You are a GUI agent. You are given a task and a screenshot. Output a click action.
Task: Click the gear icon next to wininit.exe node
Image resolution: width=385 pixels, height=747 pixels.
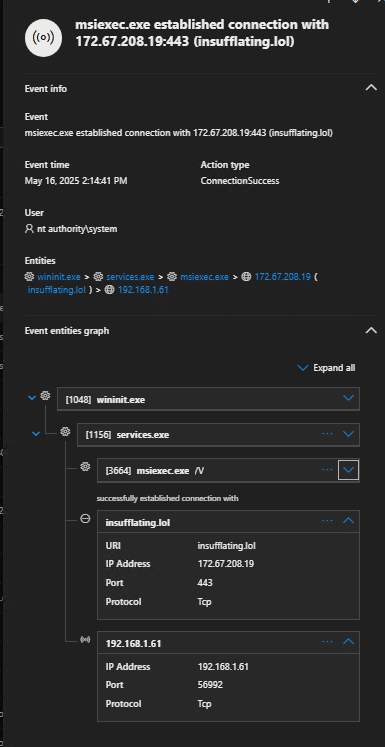(45, 395)
